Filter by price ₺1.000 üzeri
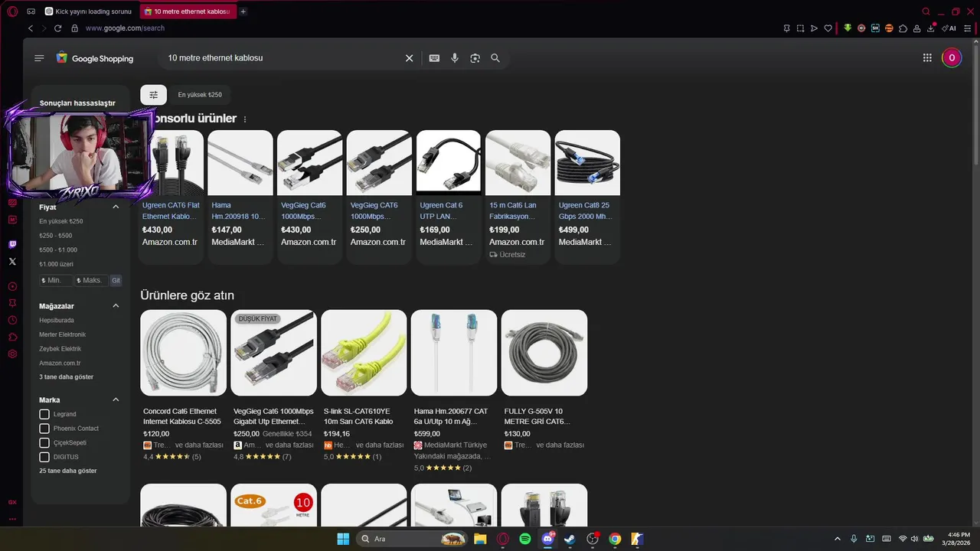Viewport: 980px width, 551px height. 57,265
